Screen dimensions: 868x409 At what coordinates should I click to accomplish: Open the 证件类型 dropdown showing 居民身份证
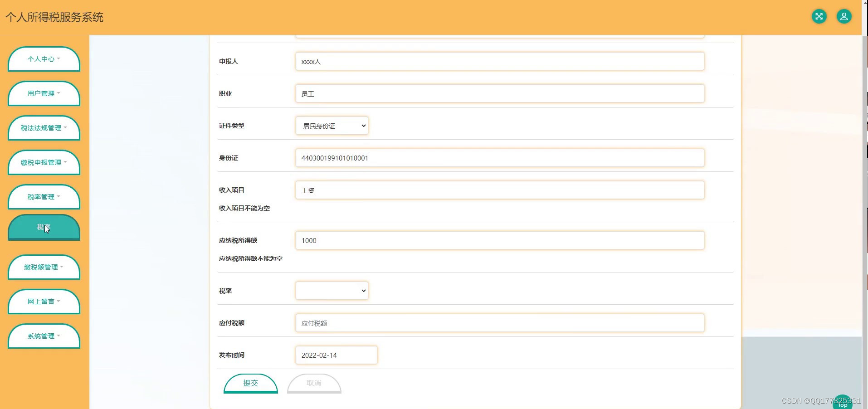(x=332, y=126)
